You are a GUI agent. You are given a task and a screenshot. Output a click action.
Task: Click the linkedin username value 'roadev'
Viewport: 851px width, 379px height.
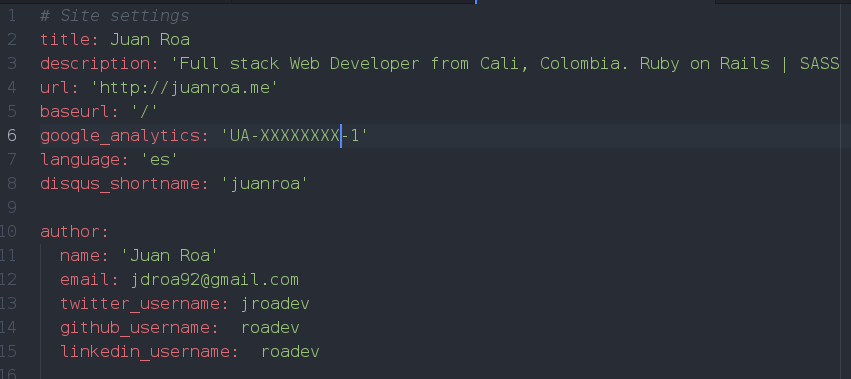coord(290,351)
